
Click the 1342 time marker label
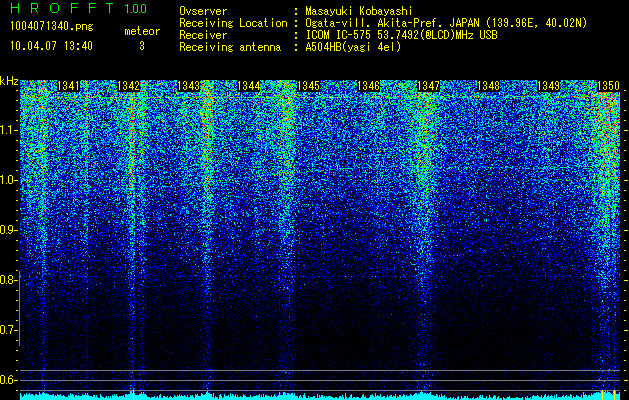click(128, 86)
